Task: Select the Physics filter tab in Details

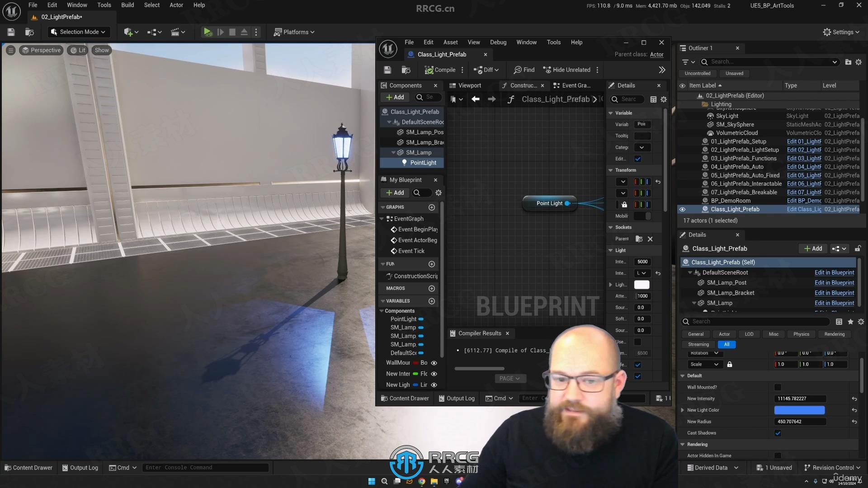Action: (x=801, y=334)
